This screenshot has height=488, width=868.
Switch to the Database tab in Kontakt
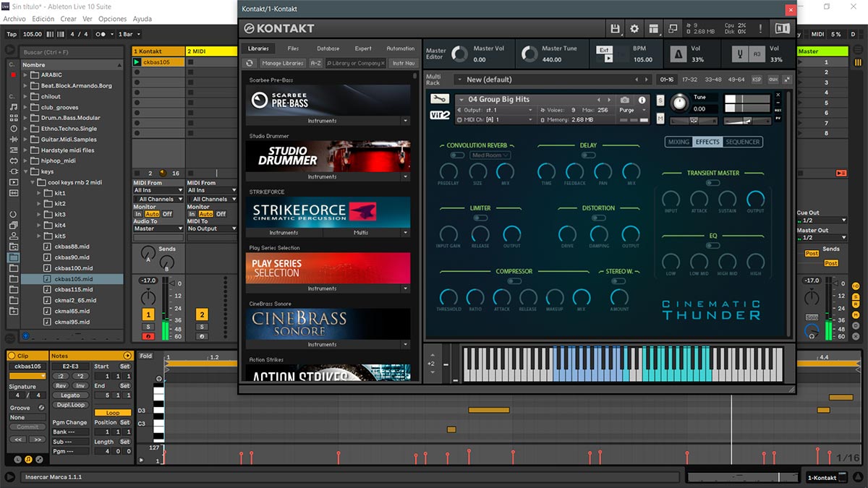pos(328,48)
